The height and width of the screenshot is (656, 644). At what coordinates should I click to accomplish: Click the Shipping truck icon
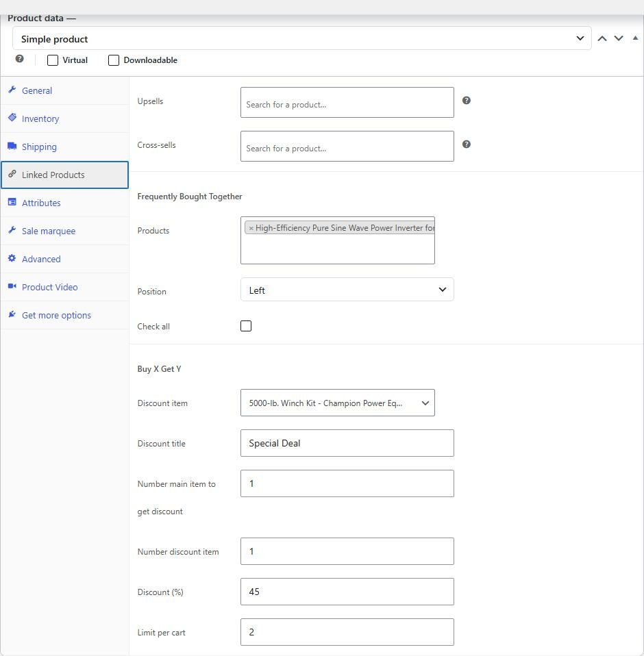[x=12, y=146]
